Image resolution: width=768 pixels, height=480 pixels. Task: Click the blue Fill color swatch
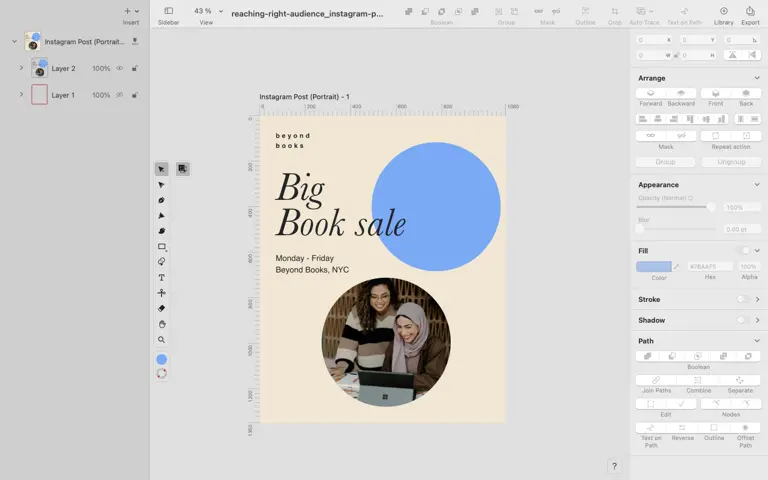(653, 266)
